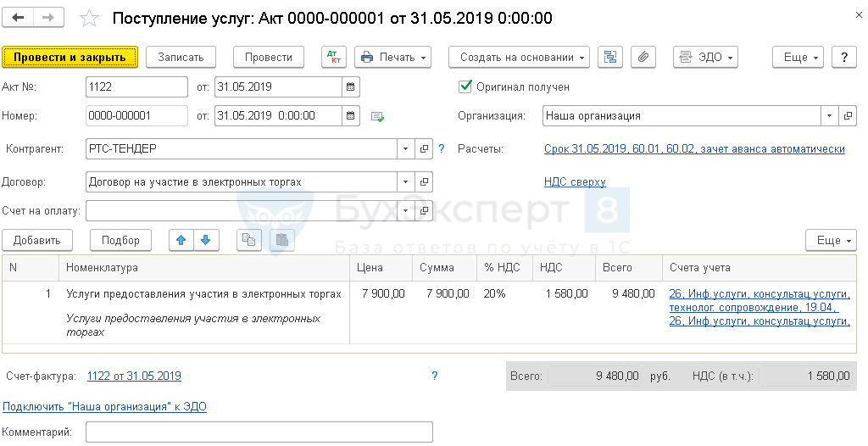Click the paperclip attachments icon
Image resolution: width=868 pixels, height=446 pixels.
(x=643, y=57)
